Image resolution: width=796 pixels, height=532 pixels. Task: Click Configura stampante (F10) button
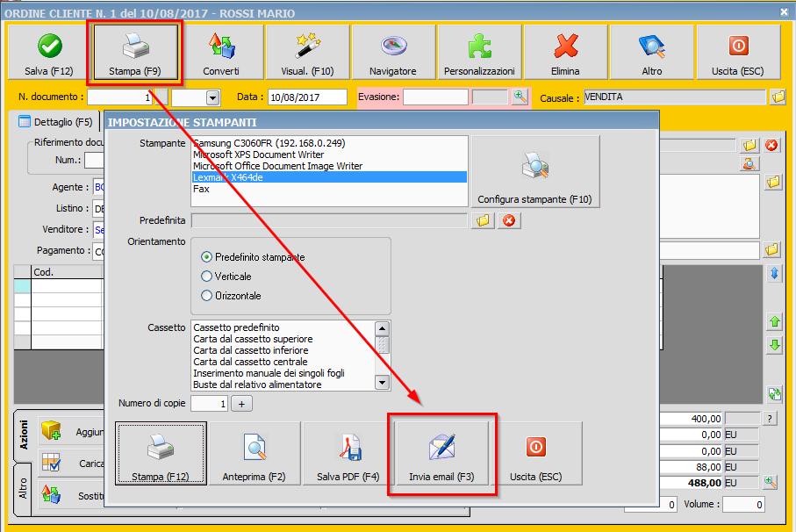[535, 171]
